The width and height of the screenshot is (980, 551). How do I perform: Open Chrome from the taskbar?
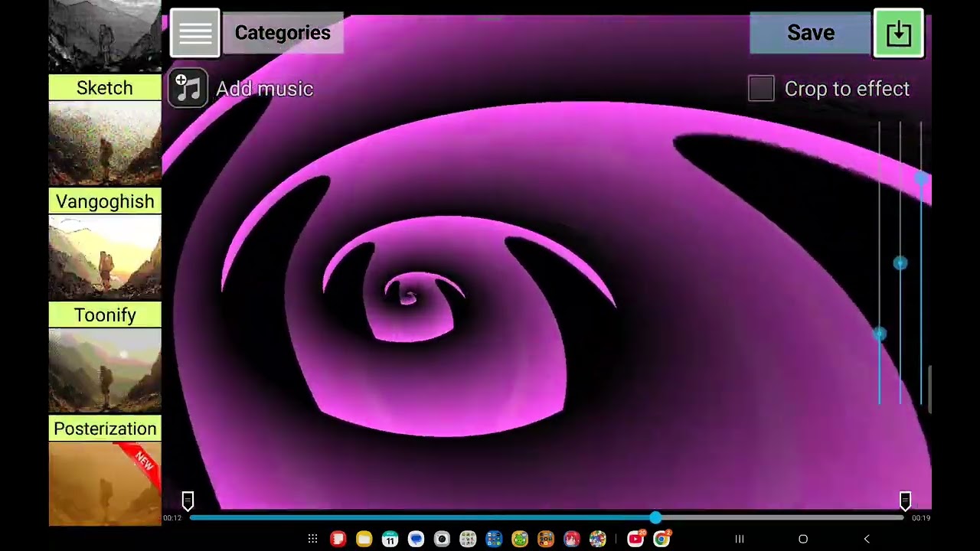(662, 540)
